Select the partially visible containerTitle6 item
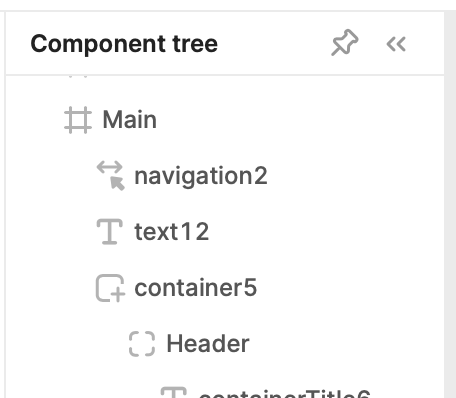Image resolution: width=456 pixels, height=398 pixels. tap(285, 393)
